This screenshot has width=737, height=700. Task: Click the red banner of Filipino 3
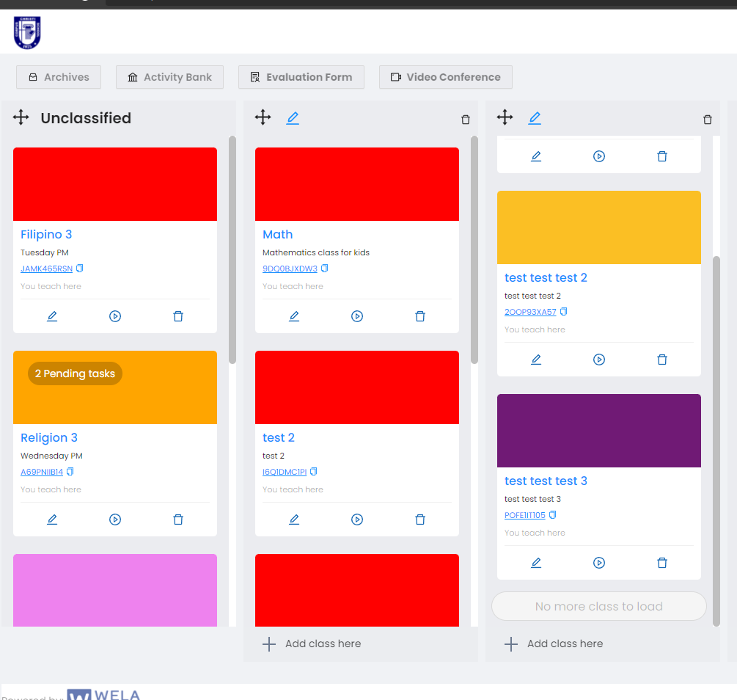tap(115, 184)
